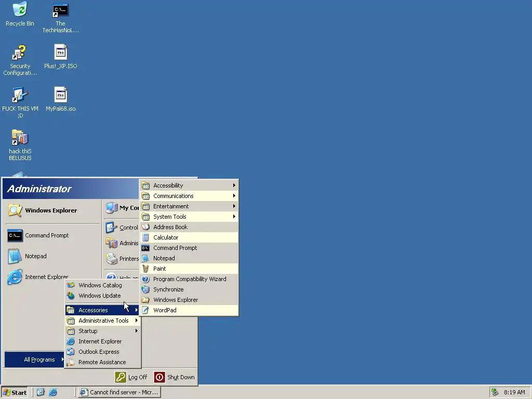This screenshot has width=532, height=399.
Task: Click the Start button
Action: pyautogui.click(x=15, y=393)
